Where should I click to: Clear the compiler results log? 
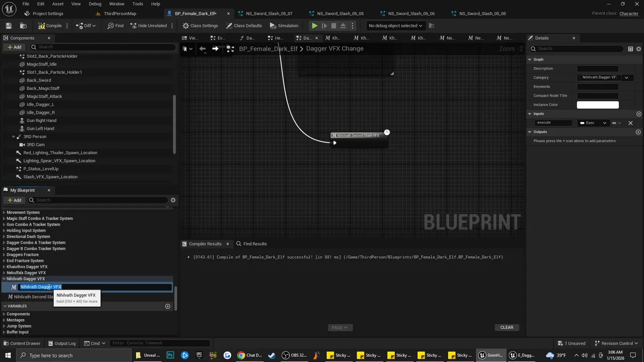(507, 327)
